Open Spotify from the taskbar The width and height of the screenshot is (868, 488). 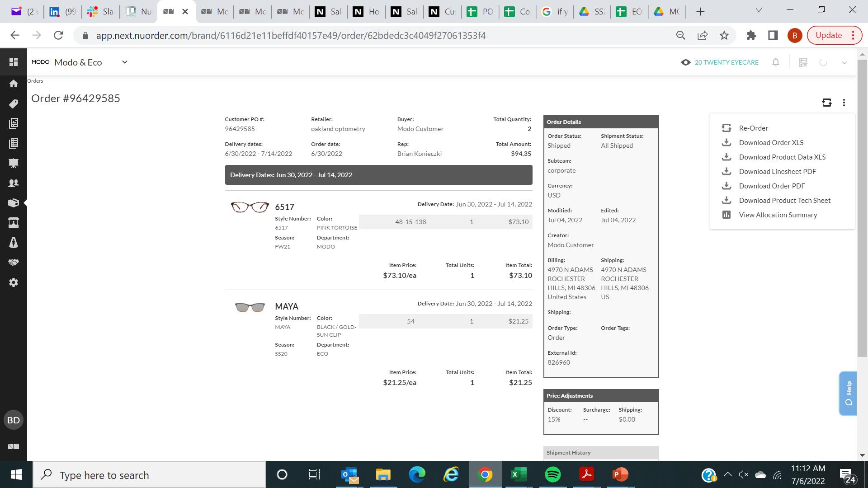pyautogui.click(x=552, y=474)
